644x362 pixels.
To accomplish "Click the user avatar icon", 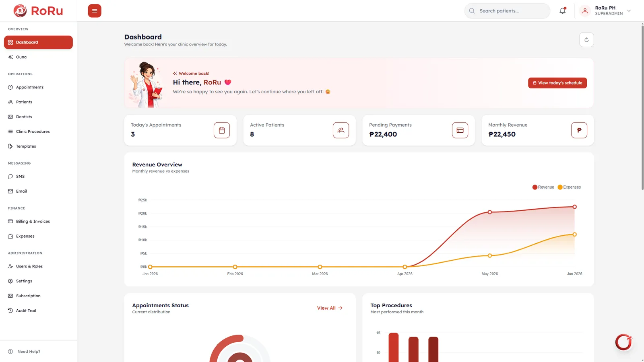I will click(585, 11).
